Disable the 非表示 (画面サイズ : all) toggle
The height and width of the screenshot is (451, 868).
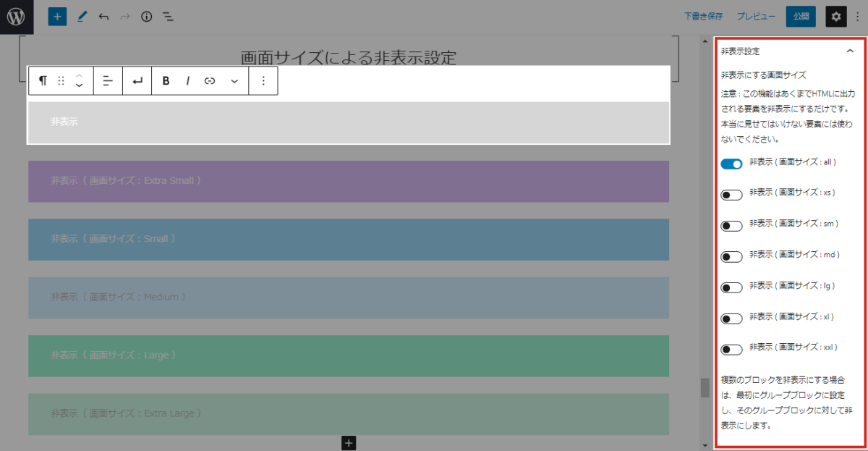[731, 164]
